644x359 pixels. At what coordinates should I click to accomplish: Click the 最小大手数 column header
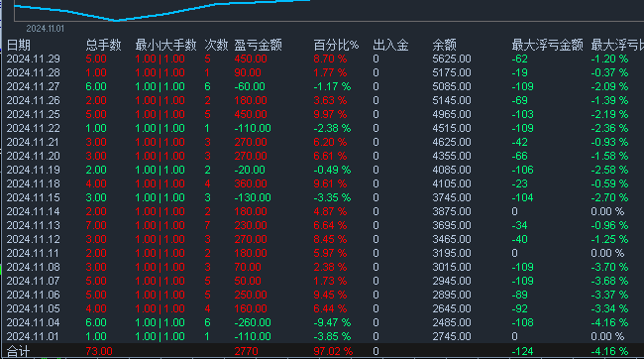[x=165, y=46]
